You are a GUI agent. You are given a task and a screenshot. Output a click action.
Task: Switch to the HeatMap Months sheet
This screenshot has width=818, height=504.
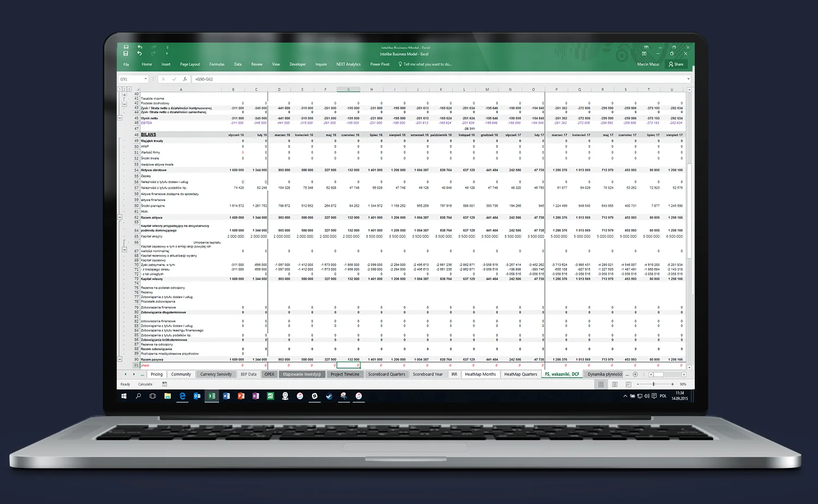click(x=480, y=374)
